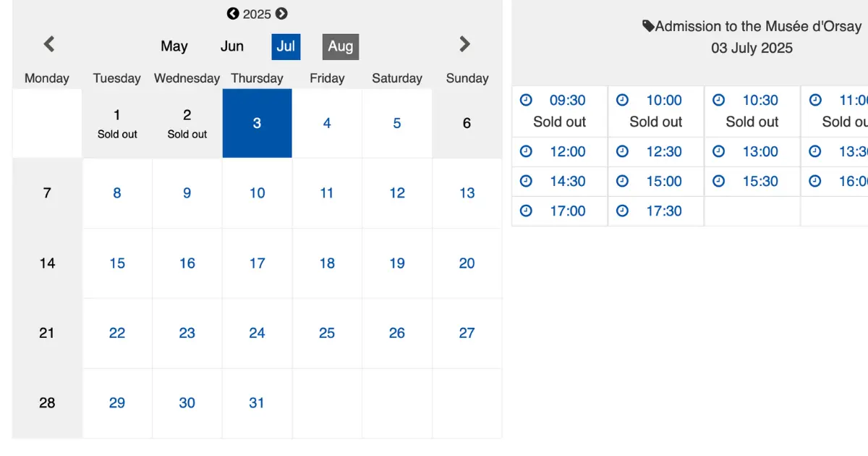Choose the 12:30 time slot
868x456 pixels.
pos(656,152)
